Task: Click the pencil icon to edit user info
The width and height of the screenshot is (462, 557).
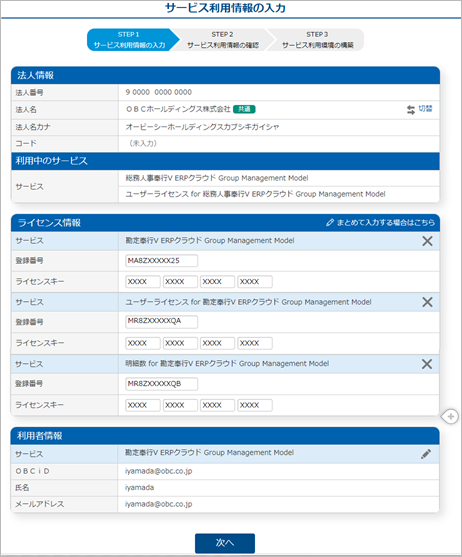Action: tap(426, 454)
